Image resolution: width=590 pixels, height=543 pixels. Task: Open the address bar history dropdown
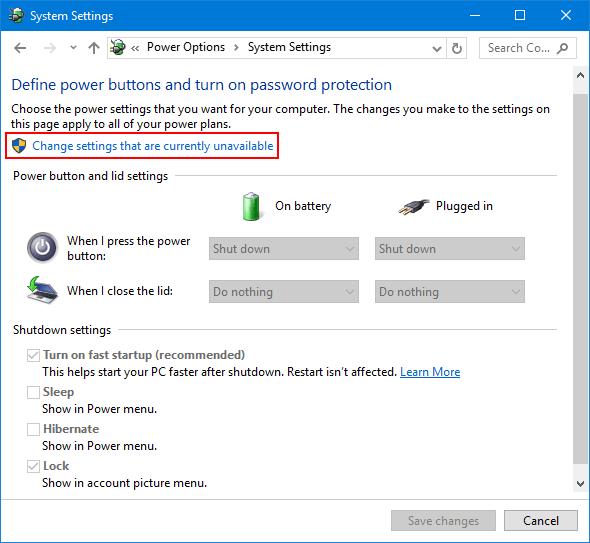pyautogui.click(x=437, y=49)
